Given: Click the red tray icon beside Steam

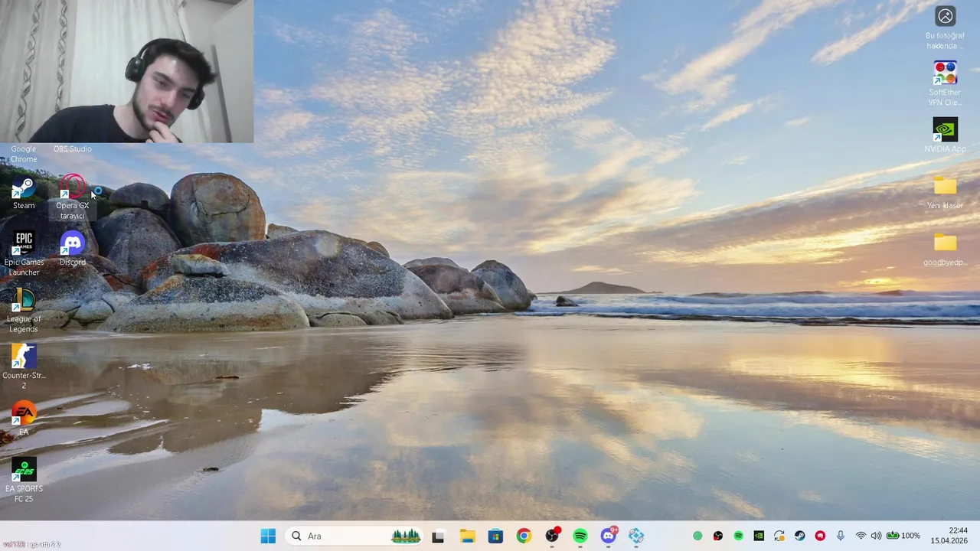Looking at the screenshot, I should (820, 536).
